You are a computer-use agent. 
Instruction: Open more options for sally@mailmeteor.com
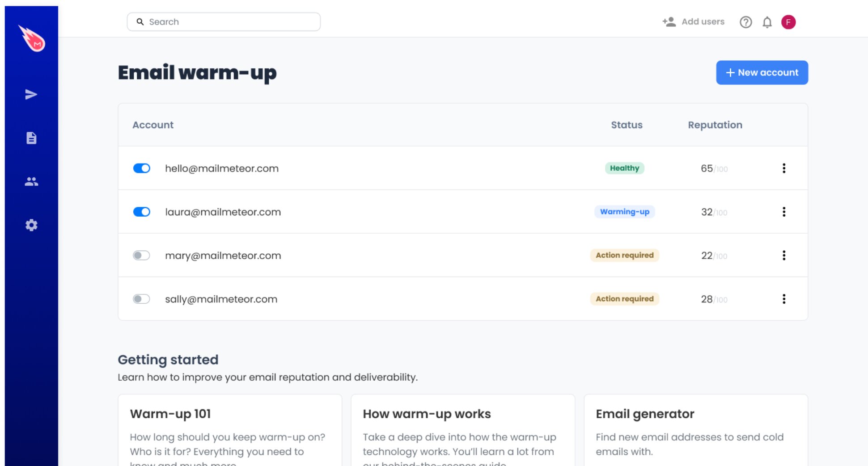[x=784, y=299]
